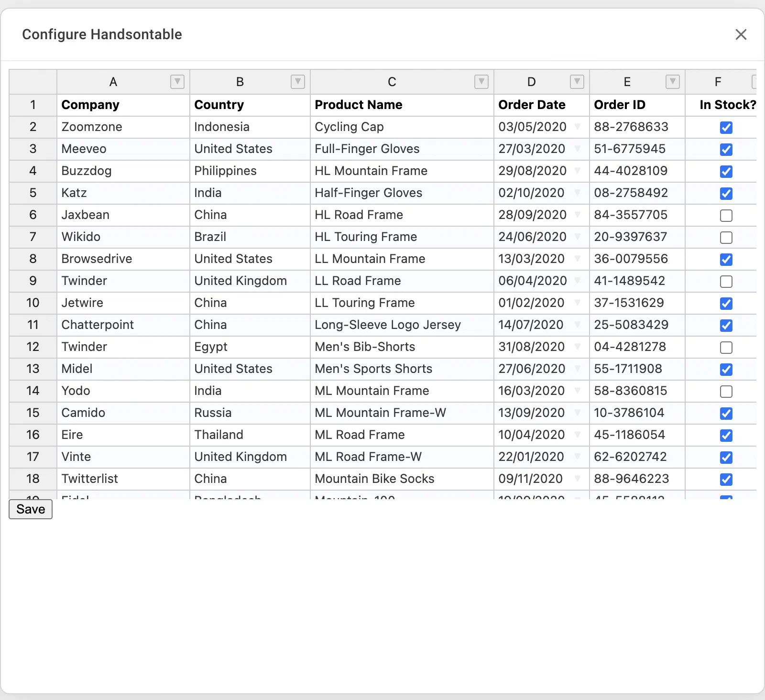Uncheck In Stock for Twitterlist row
Image resolution: width=765 pixels, height=700 pixels.
tap(726, 480)
